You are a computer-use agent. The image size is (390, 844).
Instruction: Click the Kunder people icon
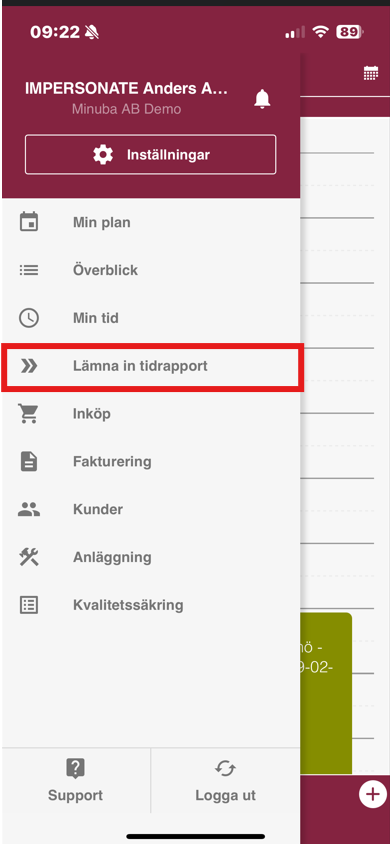tap(29, 509)
